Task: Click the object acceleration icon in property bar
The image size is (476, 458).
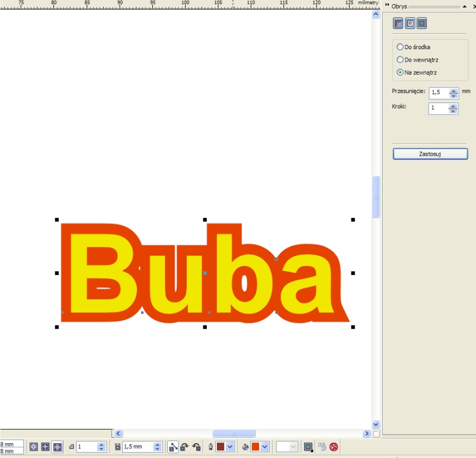Action: coord(308,447)
